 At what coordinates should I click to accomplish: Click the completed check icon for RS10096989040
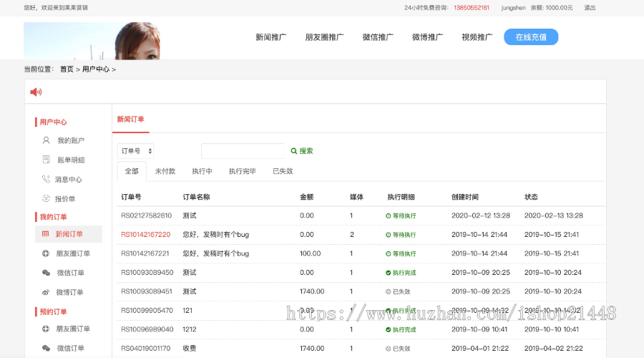(388, 329)
